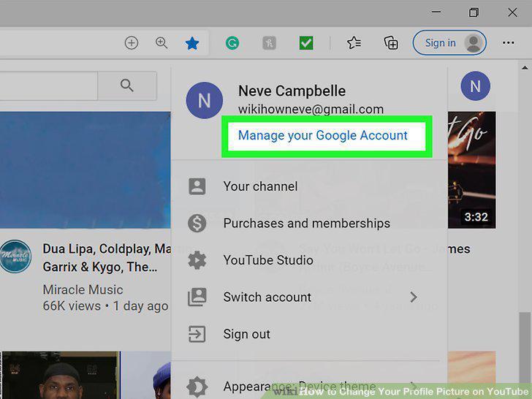Click the N profile avatar at top right

point(475,85)
